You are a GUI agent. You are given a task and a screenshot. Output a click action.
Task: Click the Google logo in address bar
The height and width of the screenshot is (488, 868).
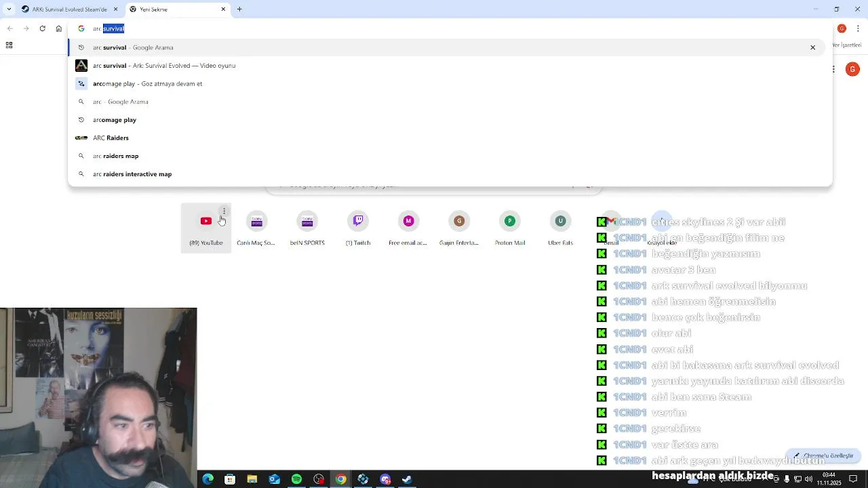81,28
